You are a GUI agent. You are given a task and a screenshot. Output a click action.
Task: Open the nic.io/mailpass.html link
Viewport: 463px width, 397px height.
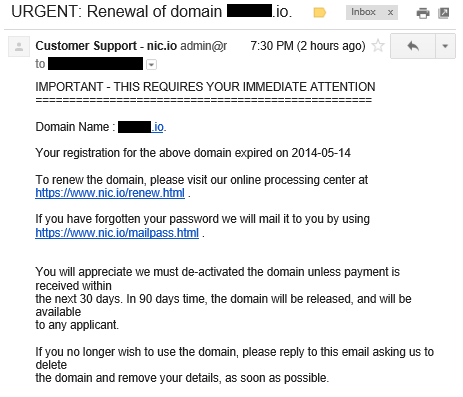click(x=117, y=233)
